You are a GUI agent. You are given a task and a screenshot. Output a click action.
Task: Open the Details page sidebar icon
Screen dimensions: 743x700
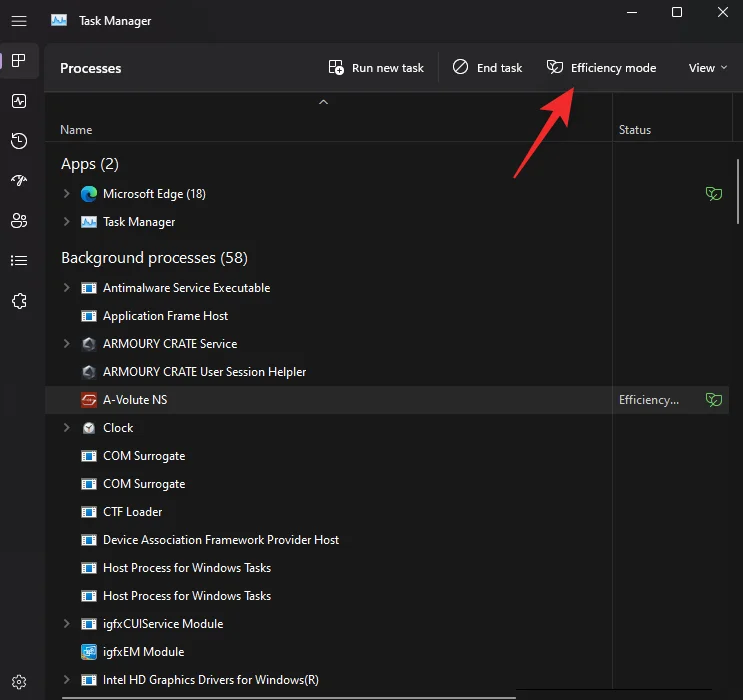19,261
